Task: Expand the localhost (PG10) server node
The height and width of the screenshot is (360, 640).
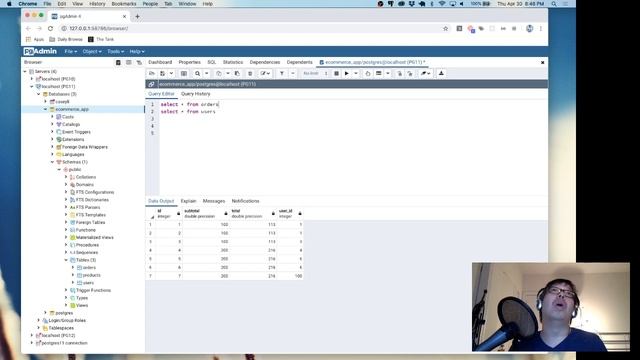Action: coord(32,79)
